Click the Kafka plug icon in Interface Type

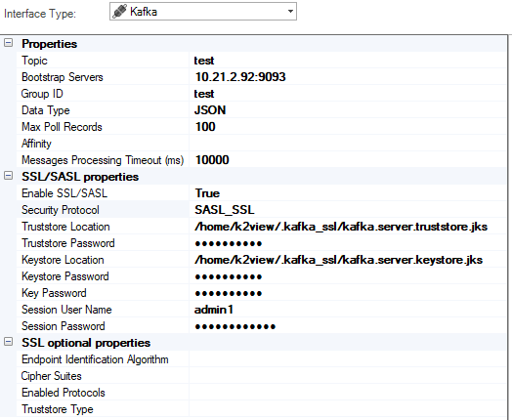(119, 12)
